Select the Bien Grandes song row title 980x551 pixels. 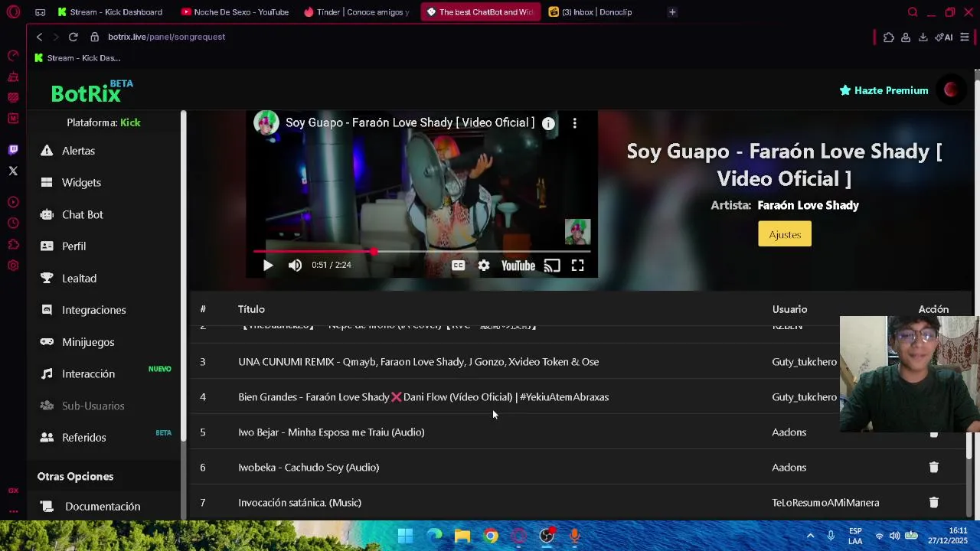423,396
